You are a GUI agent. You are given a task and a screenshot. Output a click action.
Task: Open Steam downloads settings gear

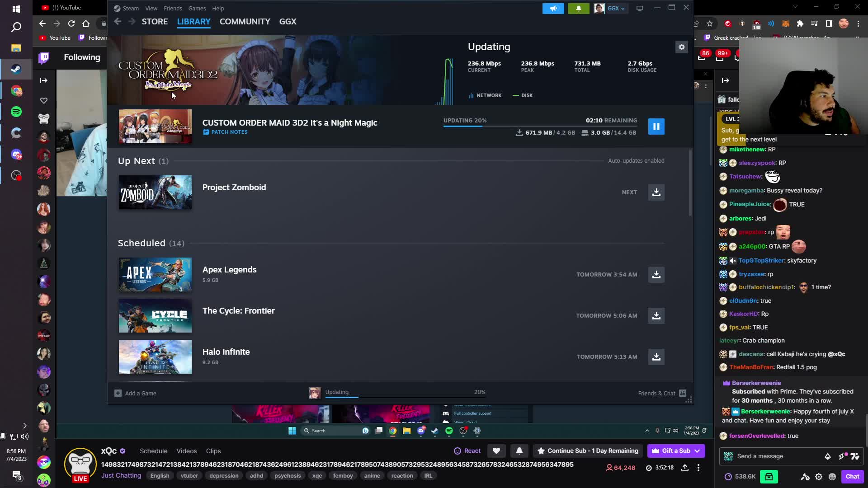tap(681, 47)
